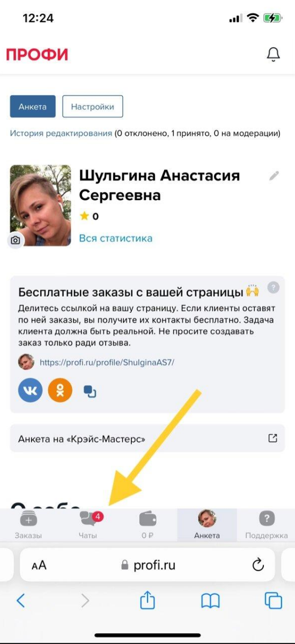The width and height of the screenshot is (295, 644).
Task: Open Анкета на «Крэйс-Мастерс» external link
Action: click(x=147, y=438)
